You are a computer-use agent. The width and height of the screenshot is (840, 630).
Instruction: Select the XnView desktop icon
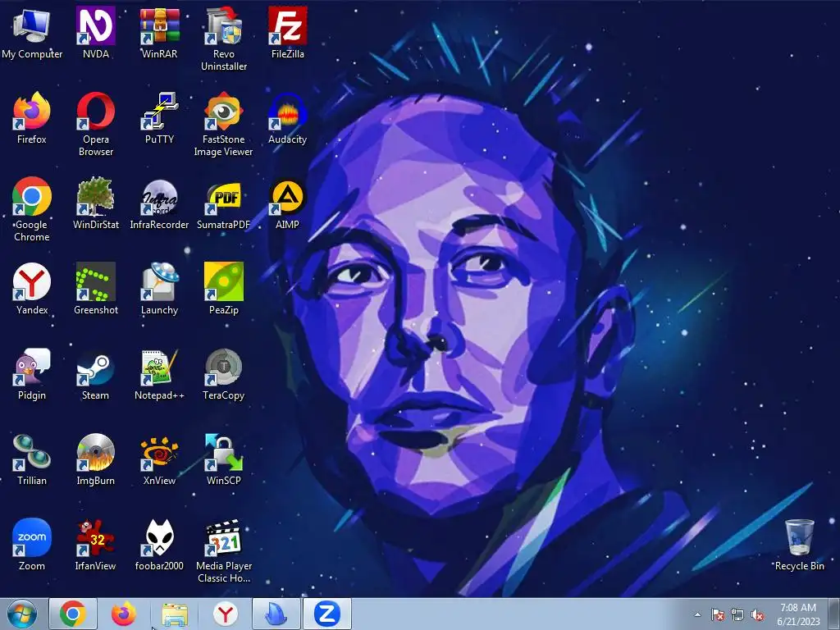click(x=159, y=452)
